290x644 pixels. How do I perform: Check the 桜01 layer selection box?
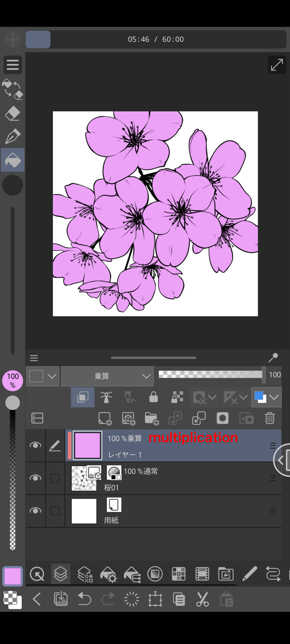pos(55,478)
